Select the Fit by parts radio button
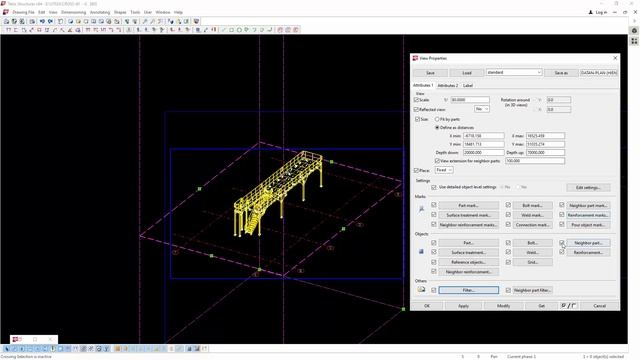The height and width of the screenshot is (360, 640). [x=437, y=119]
